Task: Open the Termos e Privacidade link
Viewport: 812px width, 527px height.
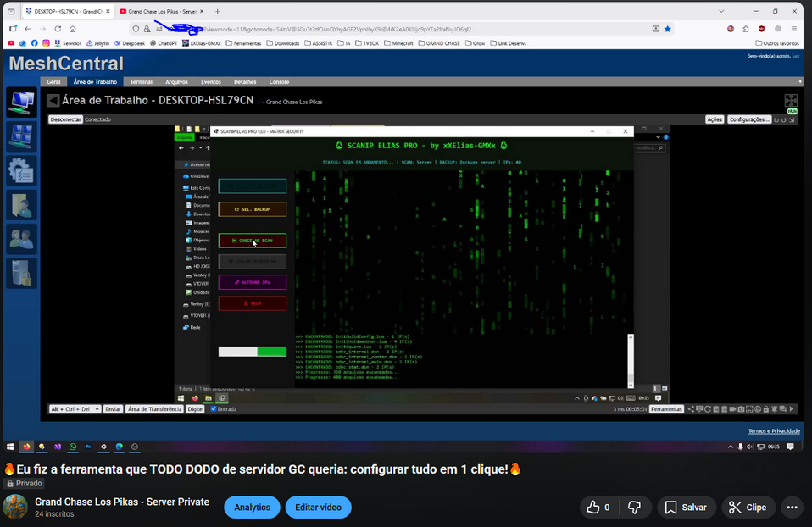Action: point(774,431)
